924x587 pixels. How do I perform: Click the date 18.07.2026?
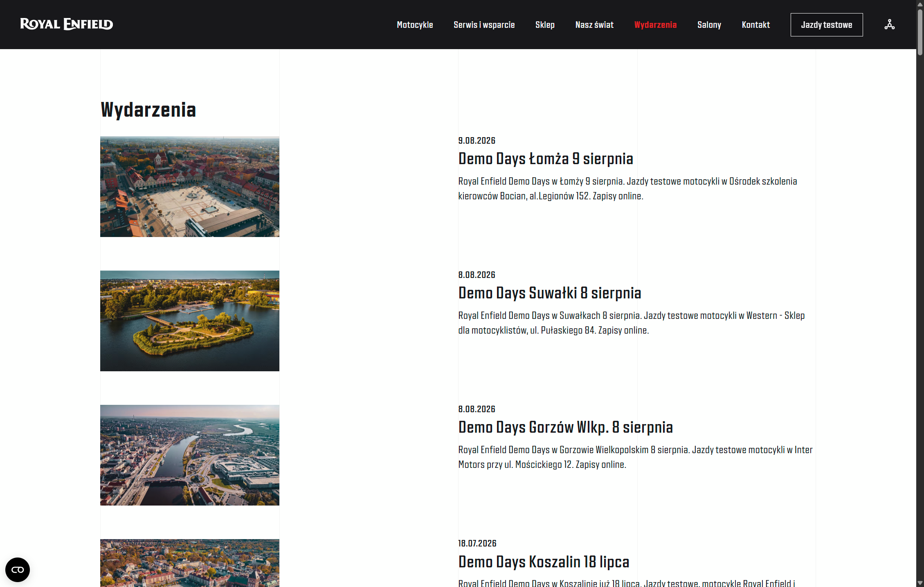(x=477, y=543)
